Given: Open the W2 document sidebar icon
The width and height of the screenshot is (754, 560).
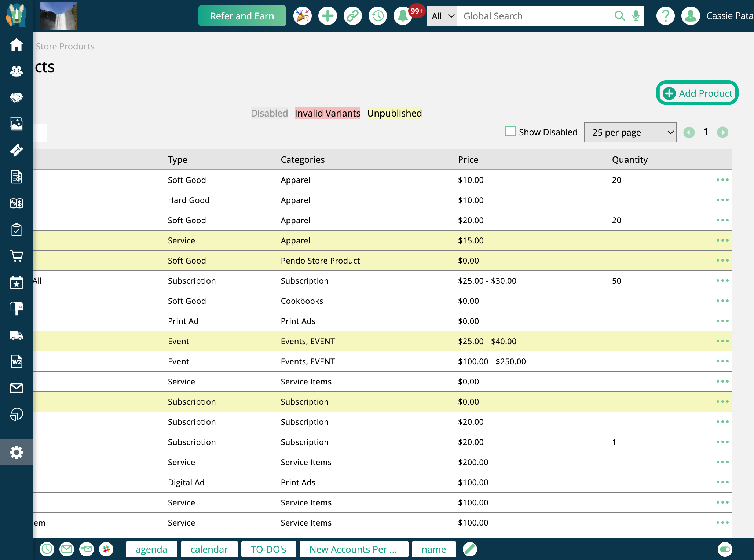Looking at the screenshot, I should tap(16, 362).
